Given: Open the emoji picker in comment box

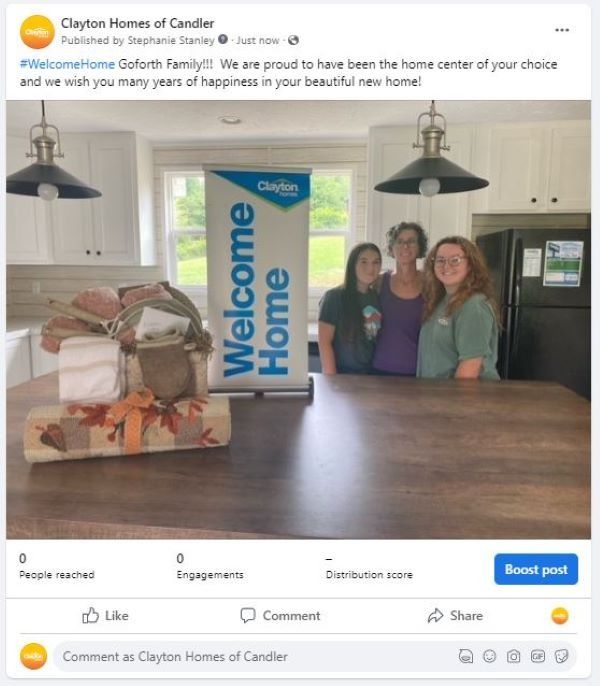Looking at the screenshot, I should [x=489, y=656].
